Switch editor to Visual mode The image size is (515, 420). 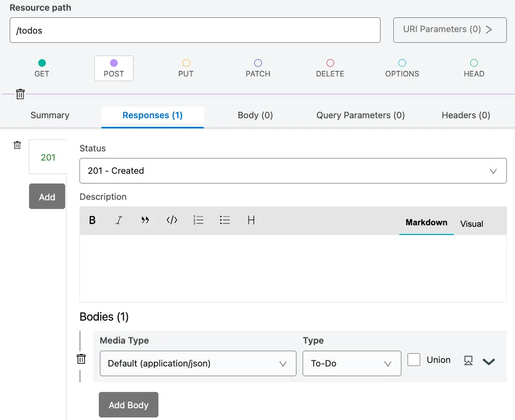(x=472, y=224)
